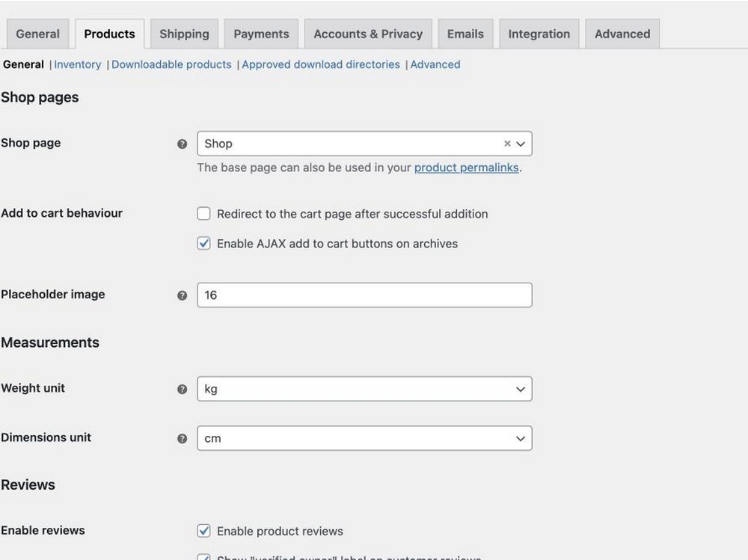748x560 pixels.
Task: Open the Downloadable products sub-section link
Action: click(171, 64)
